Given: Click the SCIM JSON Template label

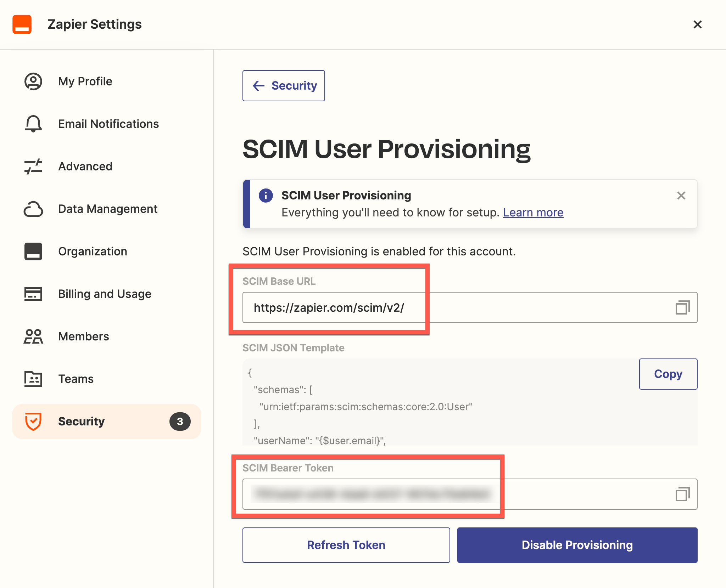Looking at the screenshot, I should tap(294, 348).
